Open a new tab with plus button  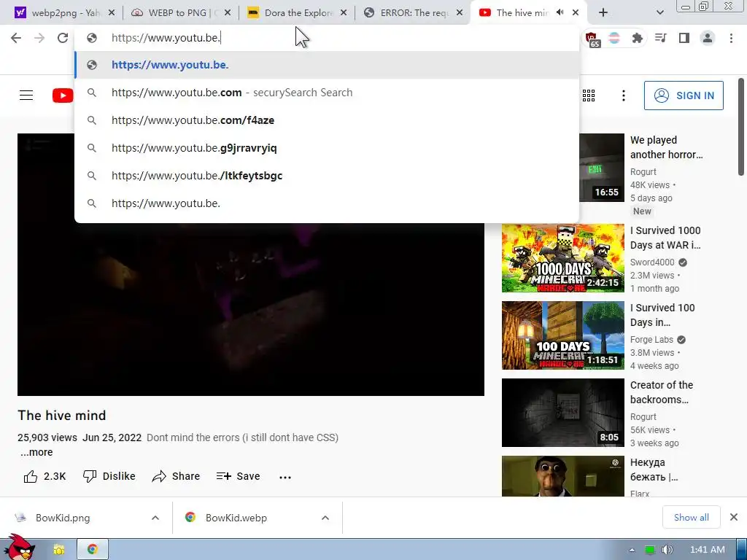[603, 13]
